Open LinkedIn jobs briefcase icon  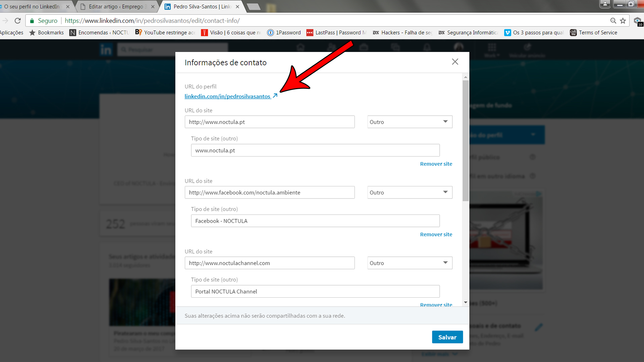pos(364,47)
